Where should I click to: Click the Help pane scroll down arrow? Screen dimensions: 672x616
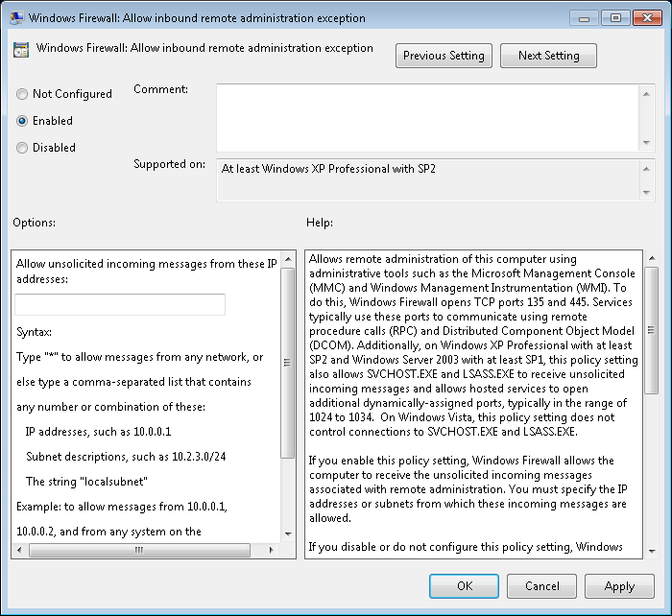[x=652, y=552]
